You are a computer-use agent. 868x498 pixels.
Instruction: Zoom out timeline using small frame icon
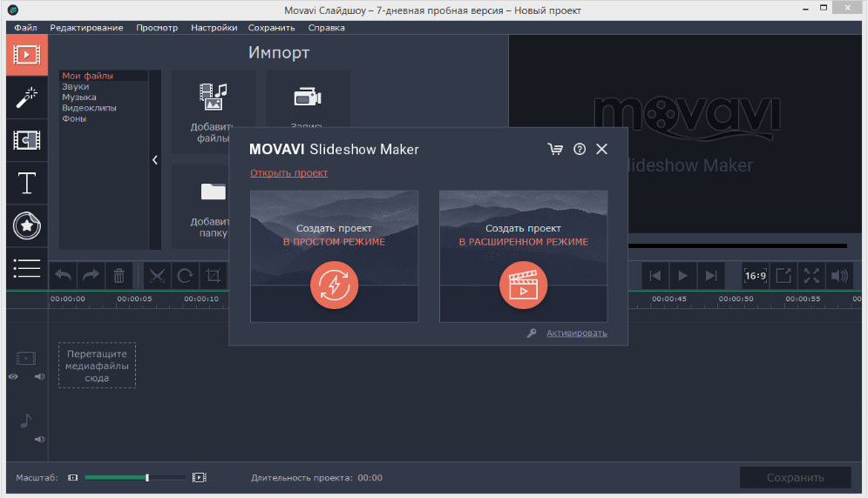[x=72, y=477]
